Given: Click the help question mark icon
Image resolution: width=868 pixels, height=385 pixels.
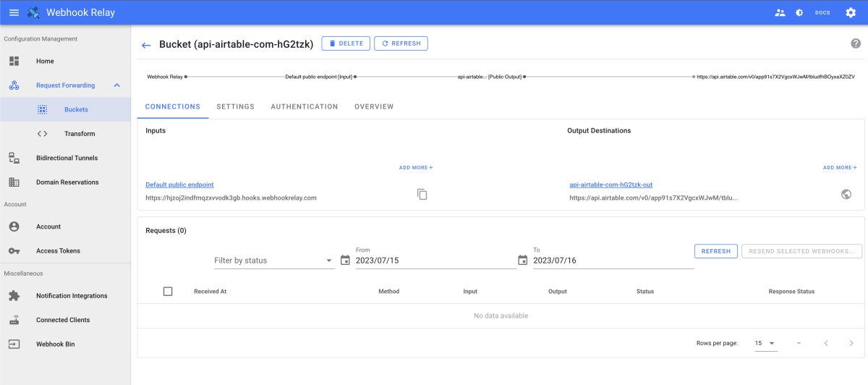Looking at the screenshot, I should [856, 43].
